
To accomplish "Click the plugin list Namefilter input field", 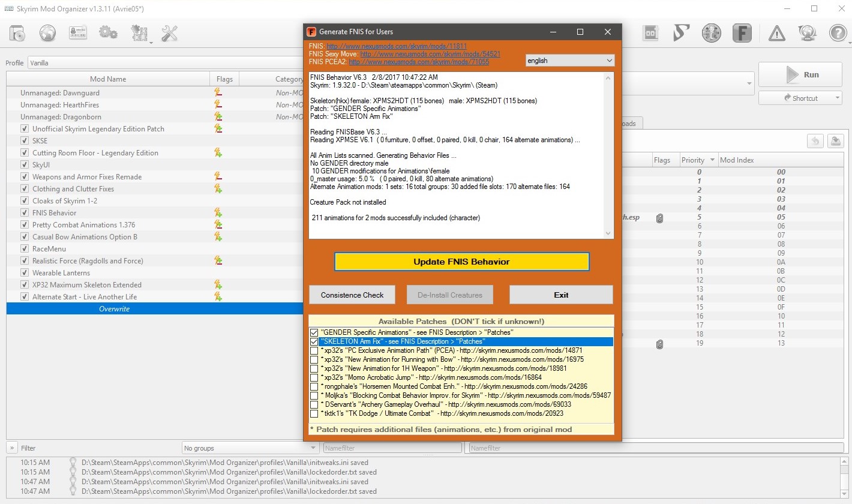I will point(656,448).
